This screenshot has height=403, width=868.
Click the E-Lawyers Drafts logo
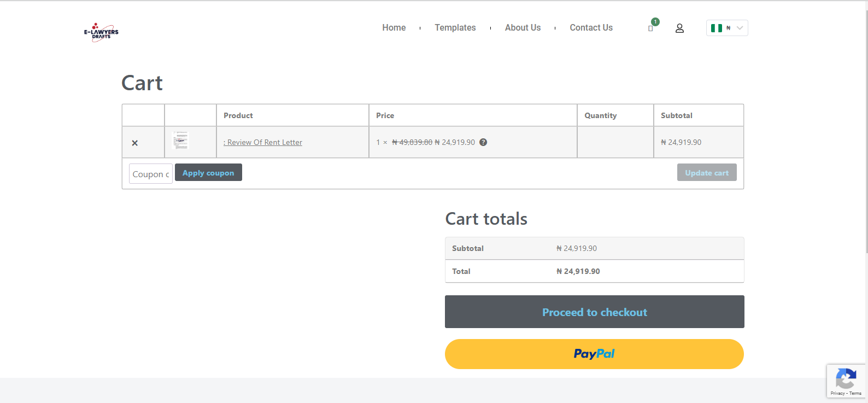click(101, 33)
